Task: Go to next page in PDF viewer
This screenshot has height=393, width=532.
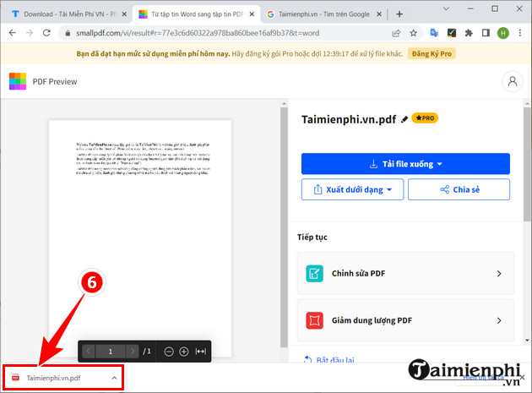Action: [133, 352]
